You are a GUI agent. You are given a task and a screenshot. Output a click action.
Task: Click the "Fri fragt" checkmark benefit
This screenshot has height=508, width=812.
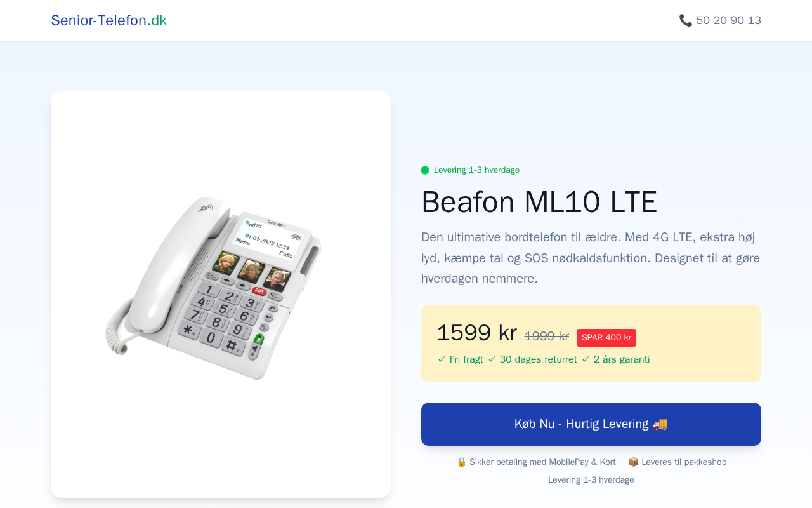pos(461,359)
